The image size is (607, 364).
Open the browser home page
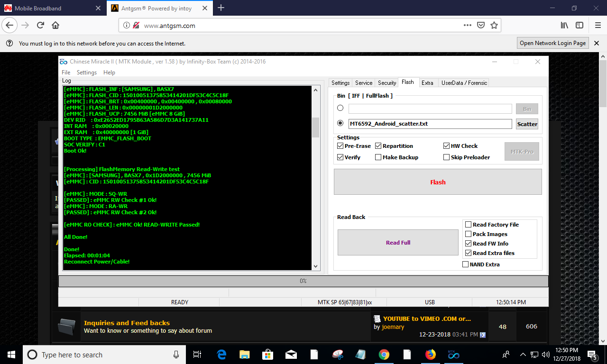(55, 26)
